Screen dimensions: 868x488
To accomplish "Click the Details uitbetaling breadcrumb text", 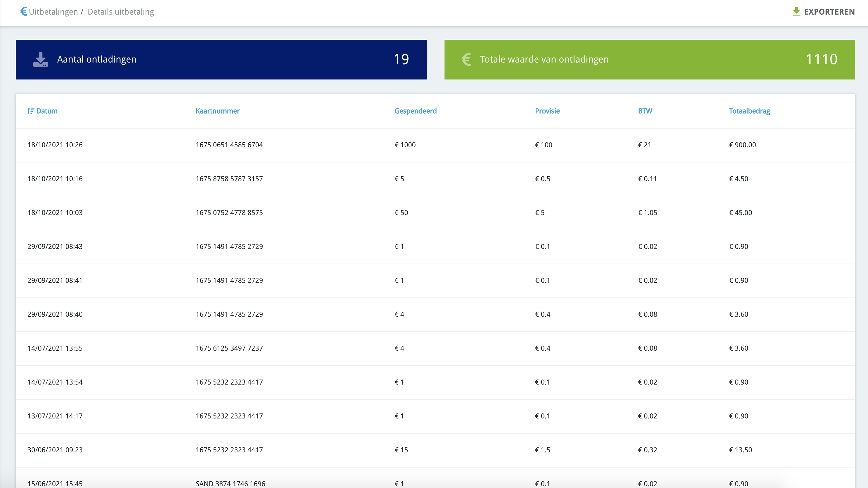I will click(121, 12).
